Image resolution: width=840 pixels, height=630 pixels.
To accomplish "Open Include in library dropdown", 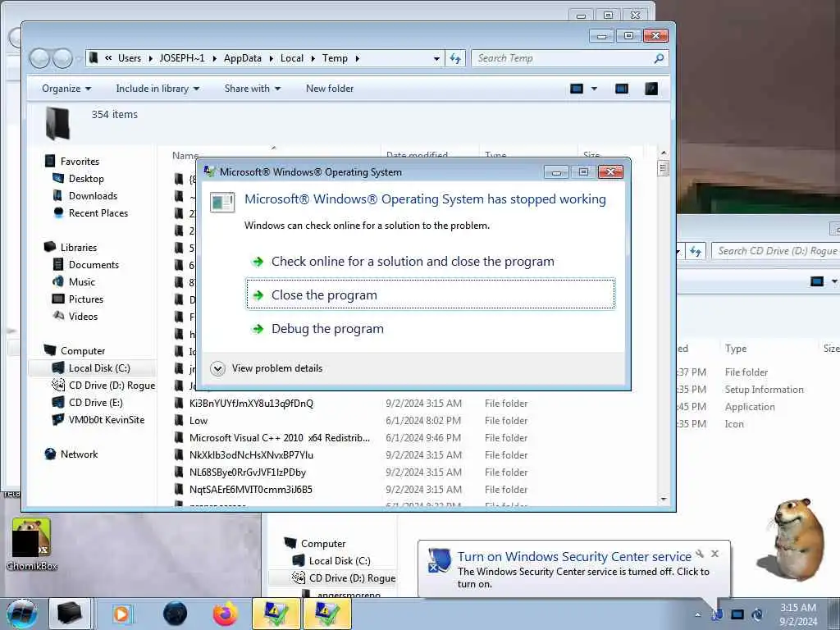I will [157, 89].
